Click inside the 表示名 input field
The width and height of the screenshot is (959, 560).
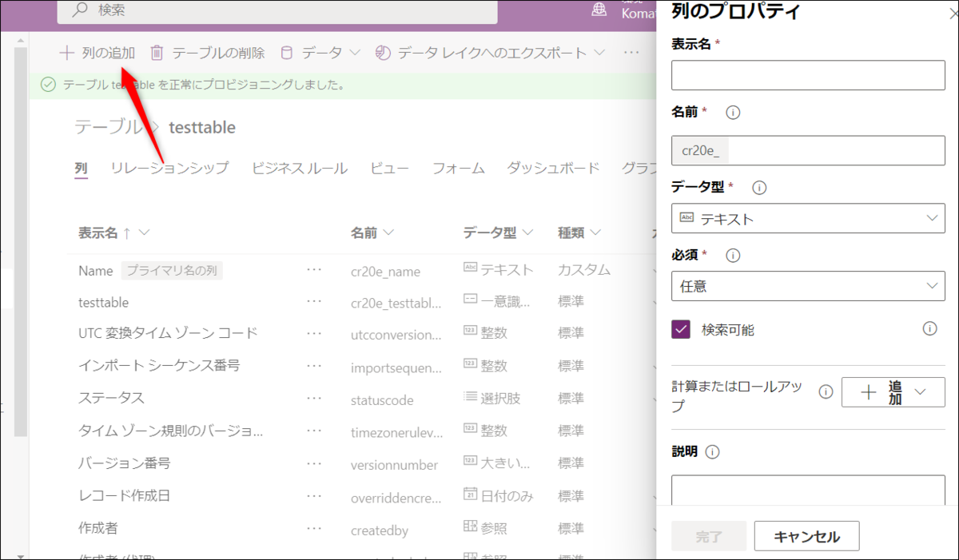tap(807, 75)
